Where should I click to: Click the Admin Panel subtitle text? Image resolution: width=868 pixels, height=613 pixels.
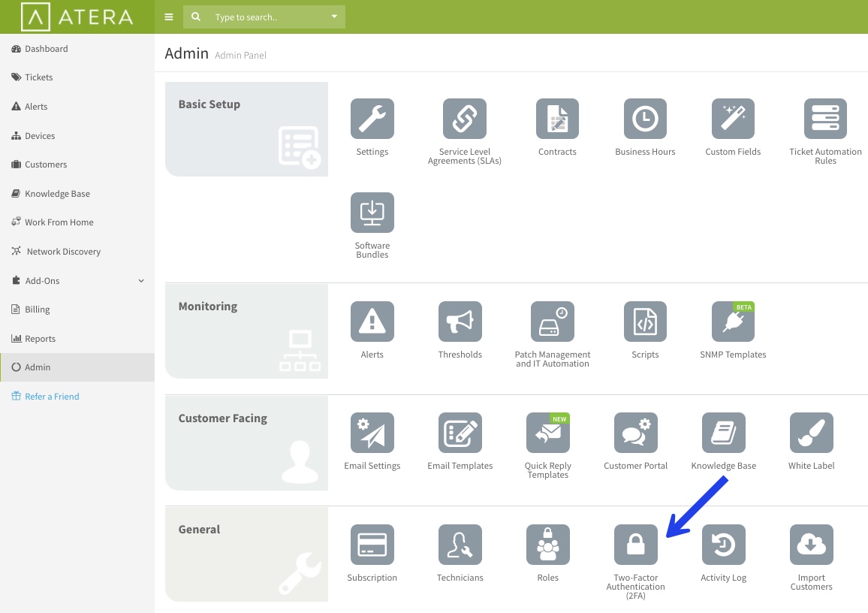tap(240, 56)
